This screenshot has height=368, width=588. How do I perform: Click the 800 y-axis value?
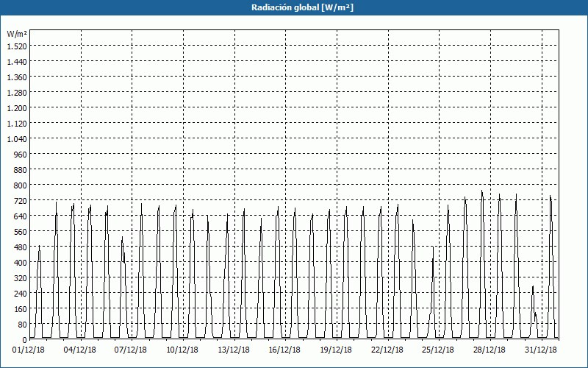click(x=21, y=185)
